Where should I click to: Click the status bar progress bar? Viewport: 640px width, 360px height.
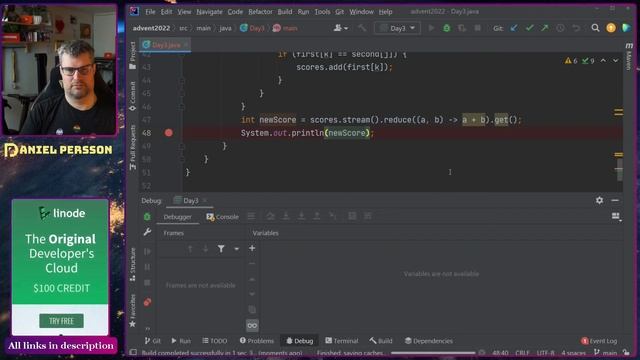[x=433, y=353]
